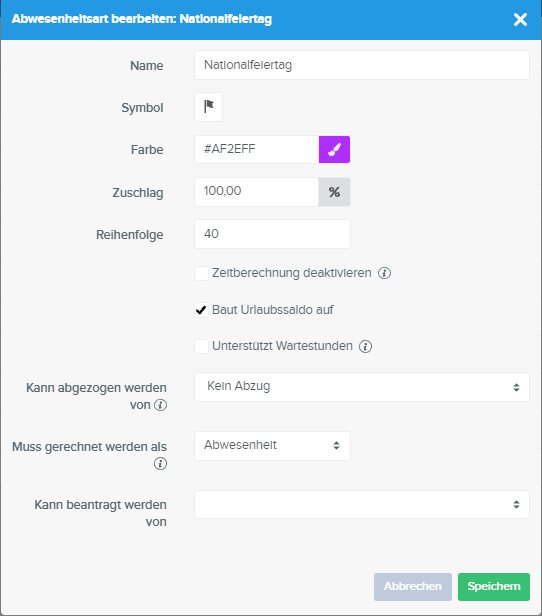Click the Name field containing Nationalfeiertag
Viewport: 542px width, 616px height.
pyautogui.click(x=362, y=65)
